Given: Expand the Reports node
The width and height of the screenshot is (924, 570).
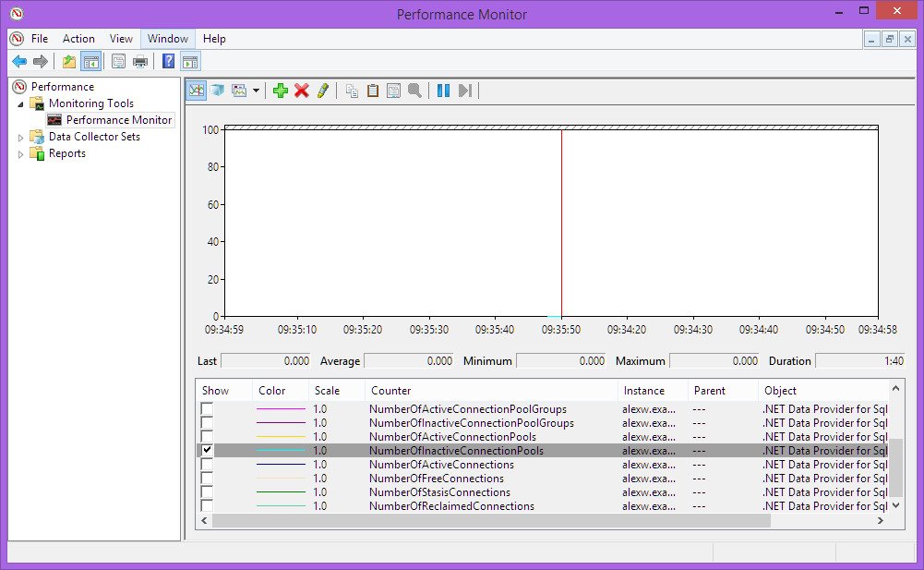Looking at the screenshot, I should pyautogui.click(x=20, y=154).
